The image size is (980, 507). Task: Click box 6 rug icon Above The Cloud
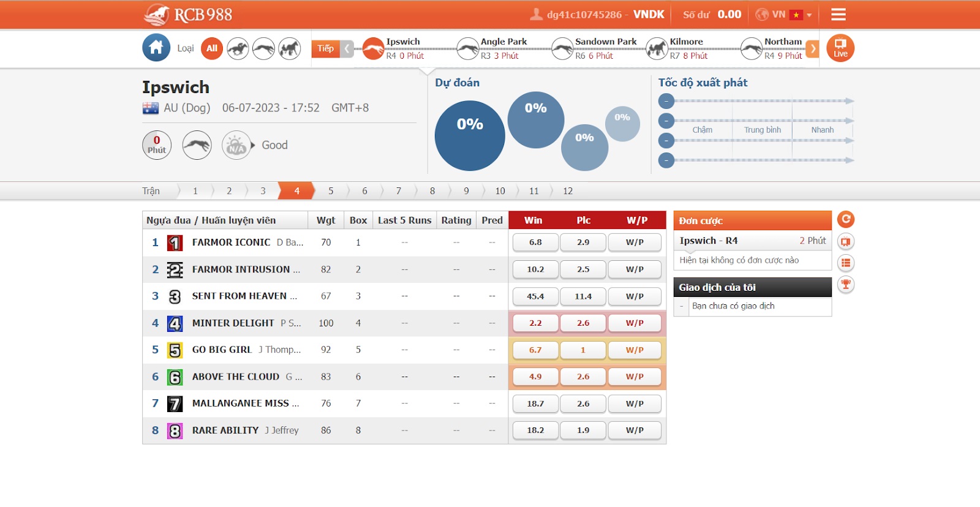pyautogui.click(x=175, y=377)
